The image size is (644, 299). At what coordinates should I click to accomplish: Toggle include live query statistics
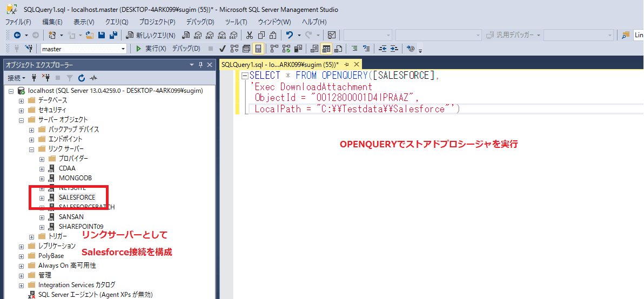click(x=286, y=49)
